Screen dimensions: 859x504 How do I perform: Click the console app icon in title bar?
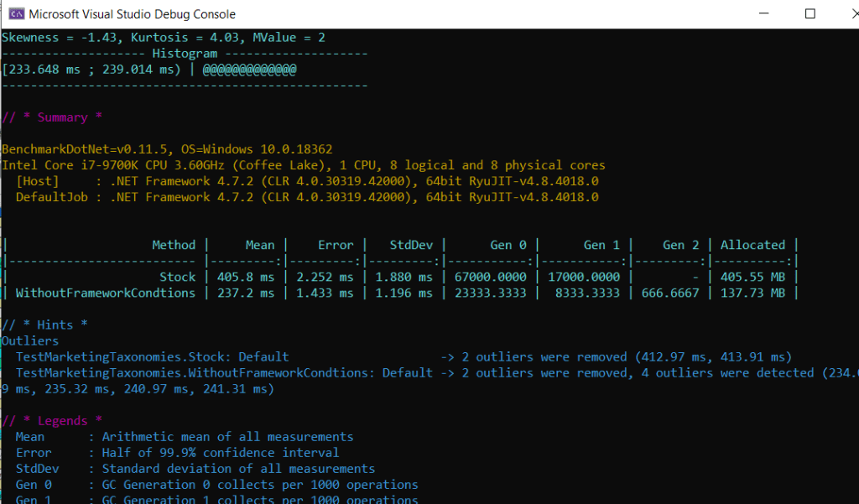point(14,14)
